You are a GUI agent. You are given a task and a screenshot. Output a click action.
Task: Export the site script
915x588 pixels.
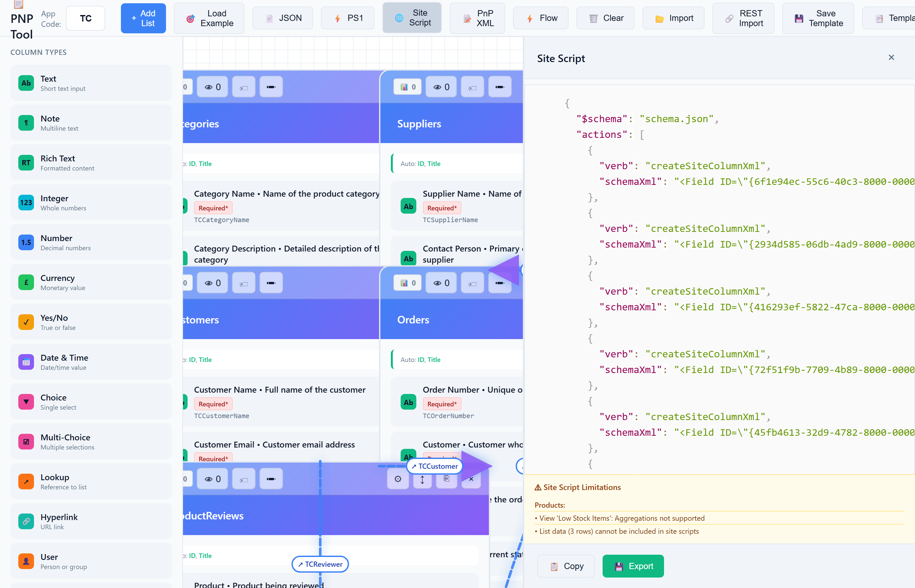[633, 566]
